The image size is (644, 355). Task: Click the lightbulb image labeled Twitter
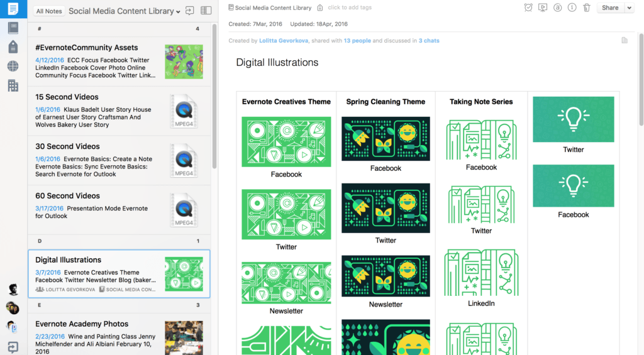coord(574,119)
